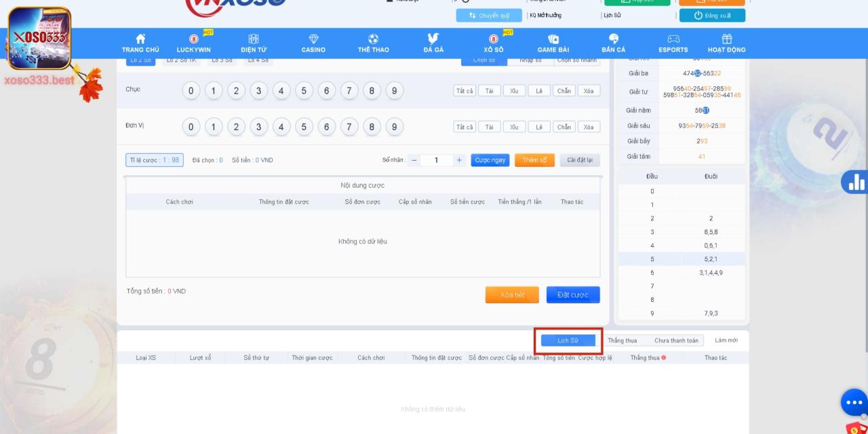Select digit 5 in Chục row
The width and height of the screenshot is (868, 434).
point(304,91)
